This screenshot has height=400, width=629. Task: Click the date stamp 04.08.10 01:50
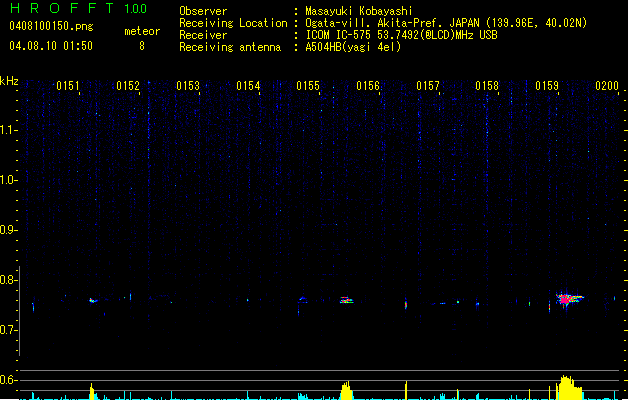[x=51, y=46]
